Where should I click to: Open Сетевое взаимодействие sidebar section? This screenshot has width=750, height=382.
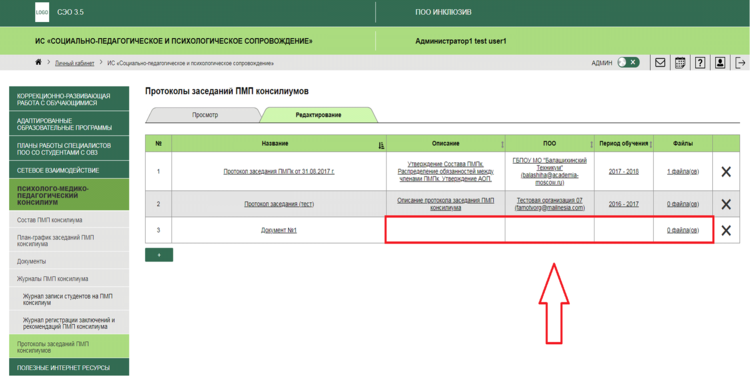69,170
